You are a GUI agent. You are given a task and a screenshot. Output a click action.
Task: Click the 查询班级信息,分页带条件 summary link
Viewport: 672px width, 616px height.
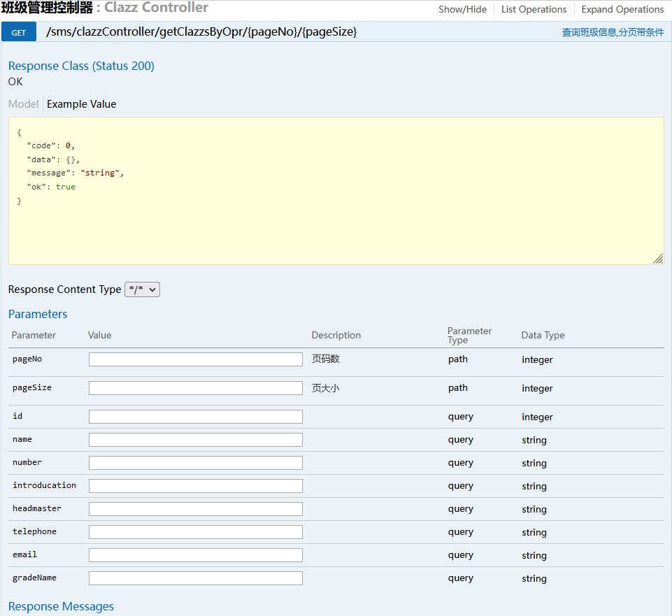[613, 32]
